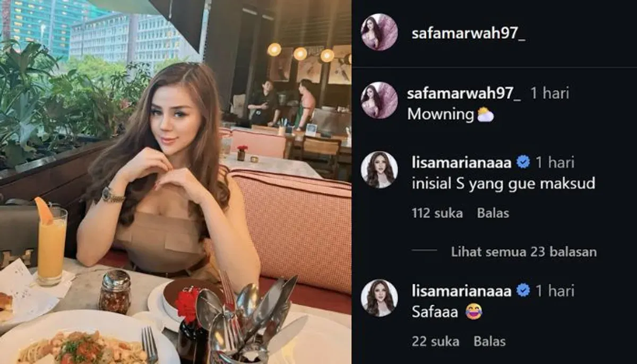The width and height of the screenshot is (637, 364).
Task: Reply with Balas under Safaaa comment
Action: [489, 342]
